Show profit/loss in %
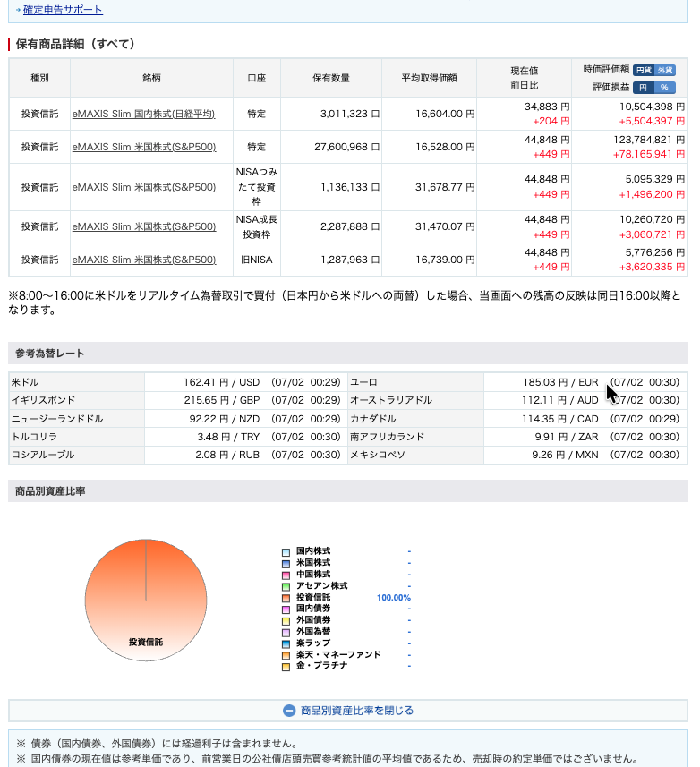Viewport: 700px width, 767px height. click(665, 88)
